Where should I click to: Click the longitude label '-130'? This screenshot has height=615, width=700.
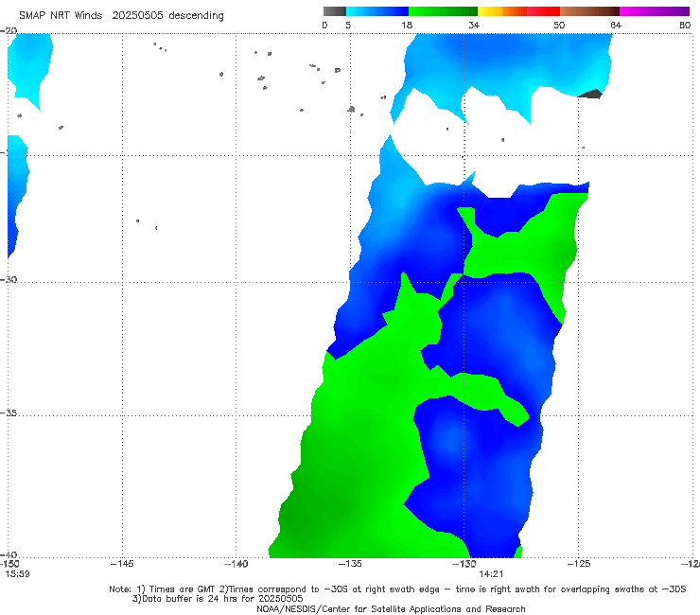point(464,564)
